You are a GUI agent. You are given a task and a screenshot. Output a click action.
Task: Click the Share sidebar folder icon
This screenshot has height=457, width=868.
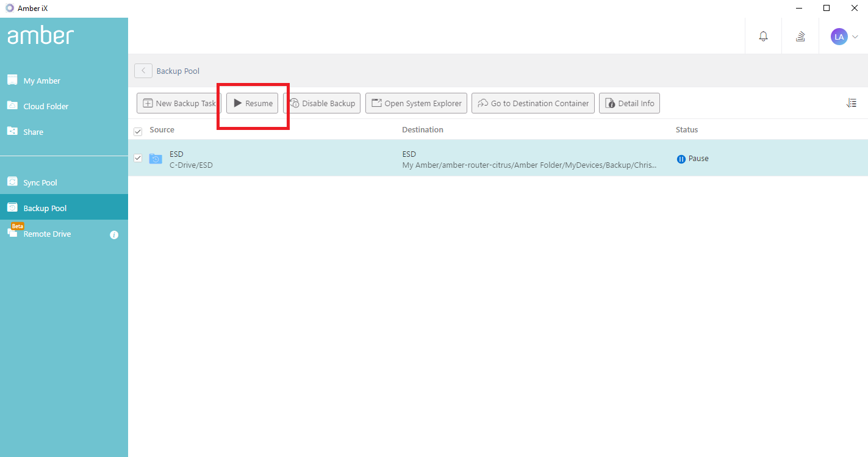(x=12, y=131)
